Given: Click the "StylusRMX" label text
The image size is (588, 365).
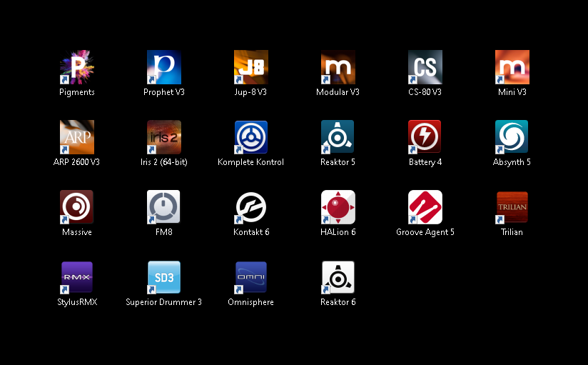Looking at the screenshot, I should [77, 302].
